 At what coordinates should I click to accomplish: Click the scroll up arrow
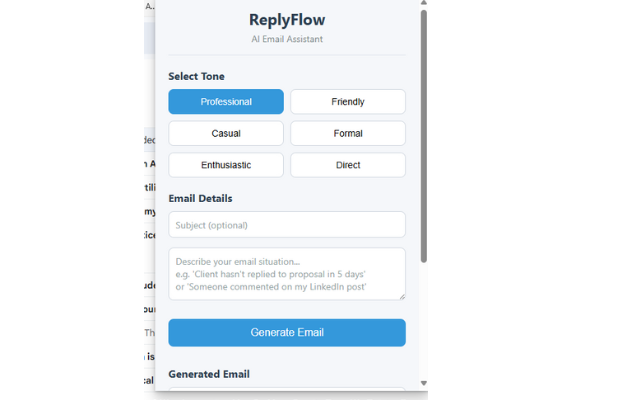pos(423,5)
